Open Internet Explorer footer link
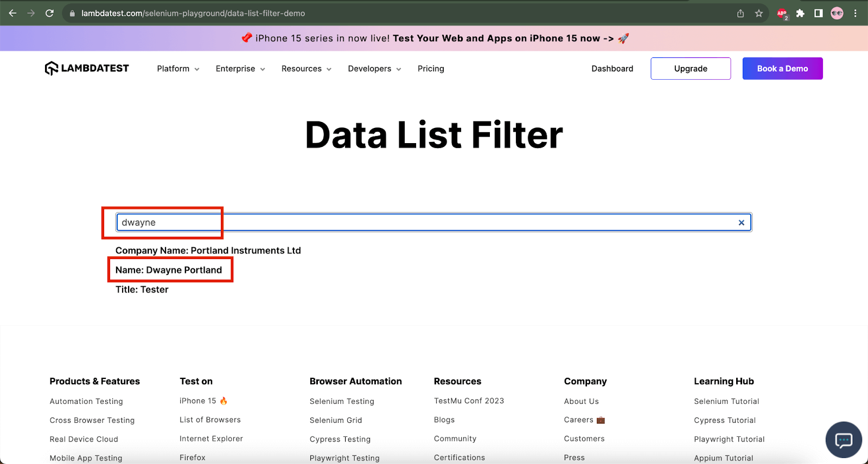 [211, 439]
